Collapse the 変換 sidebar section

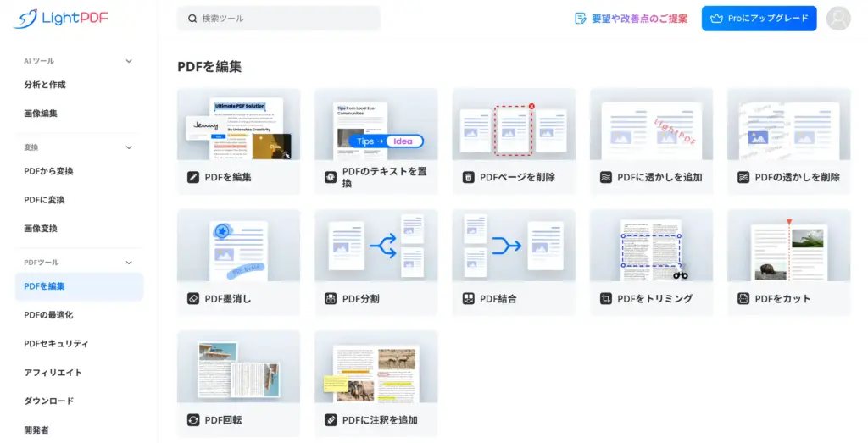129,147
